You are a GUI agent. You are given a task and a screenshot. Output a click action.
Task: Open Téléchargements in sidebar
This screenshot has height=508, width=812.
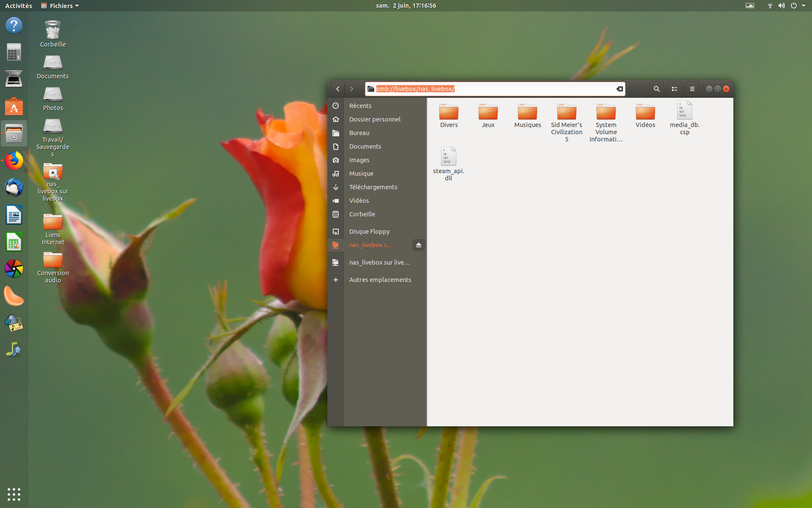pyautogui.click(x=377, y=187)
